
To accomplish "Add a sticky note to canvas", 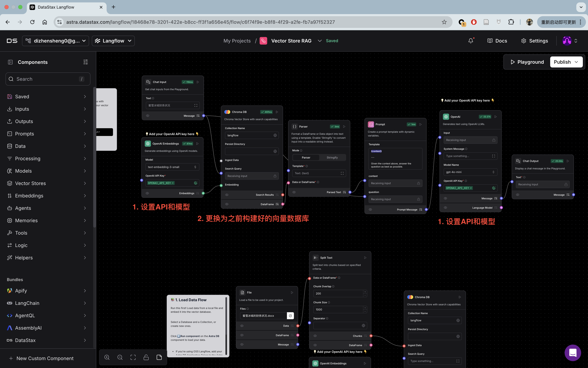I will tap(159, 357).
